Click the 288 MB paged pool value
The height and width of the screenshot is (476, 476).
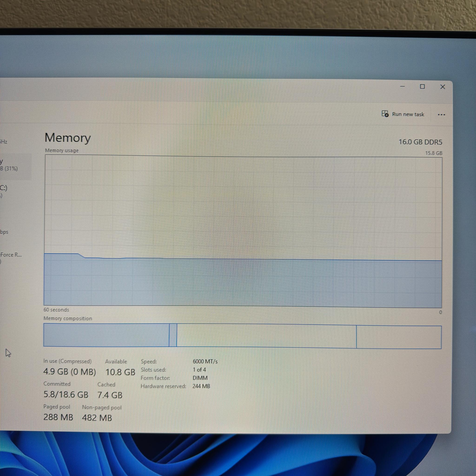[58, 417]
